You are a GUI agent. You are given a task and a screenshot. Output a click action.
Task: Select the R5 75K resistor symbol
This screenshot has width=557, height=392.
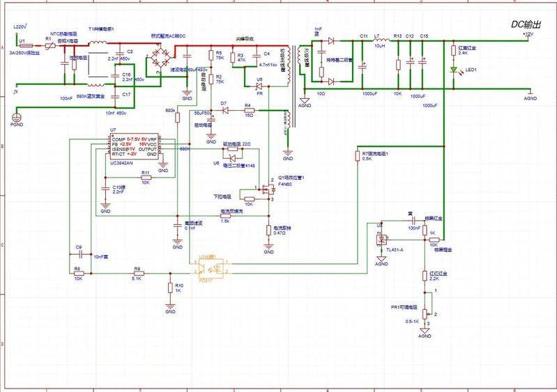(211, 55)
